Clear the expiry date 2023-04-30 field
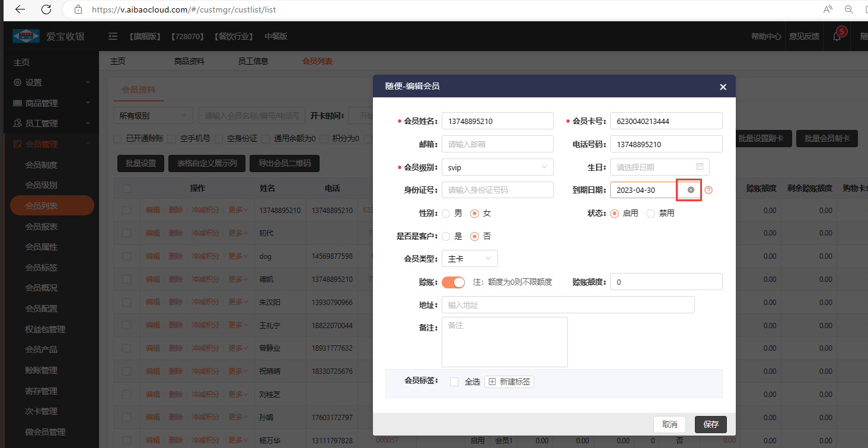868x448 pixels. pyautogui.click(x=691, y=190)
